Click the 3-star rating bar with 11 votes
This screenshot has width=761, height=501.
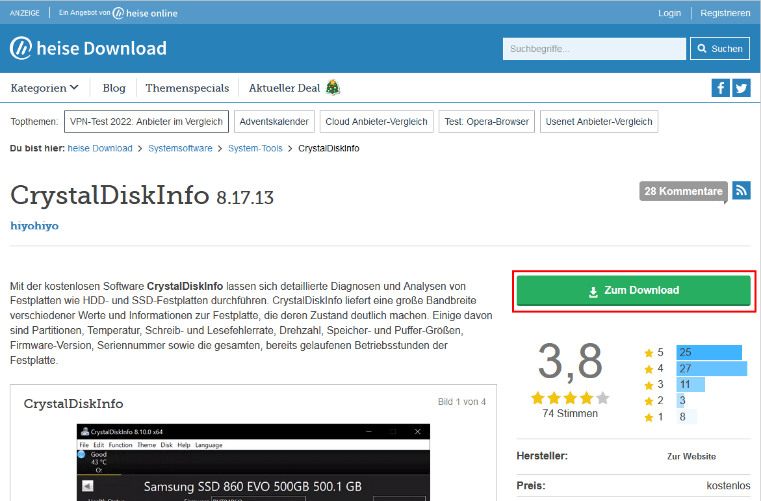click(x=691, y=384)
